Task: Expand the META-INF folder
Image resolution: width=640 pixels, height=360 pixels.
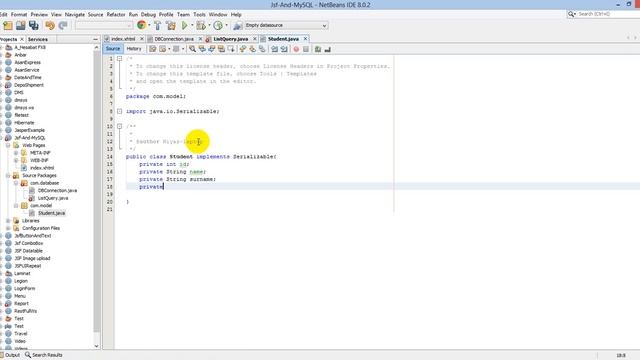Action: pos(16,153)
